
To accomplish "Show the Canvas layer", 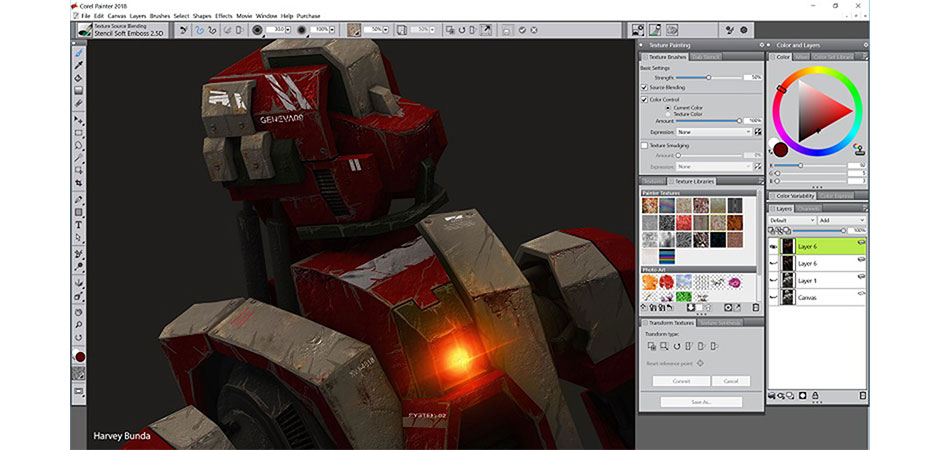I will (x=774, y=297).
